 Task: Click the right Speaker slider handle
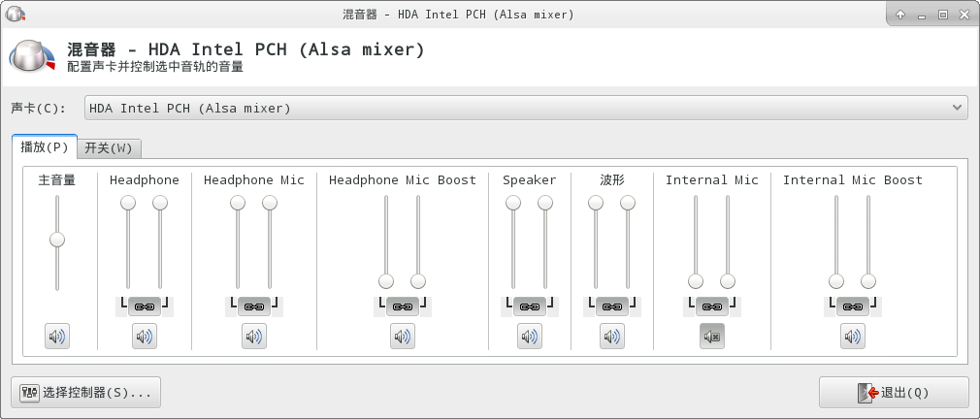tap(545, 203)
